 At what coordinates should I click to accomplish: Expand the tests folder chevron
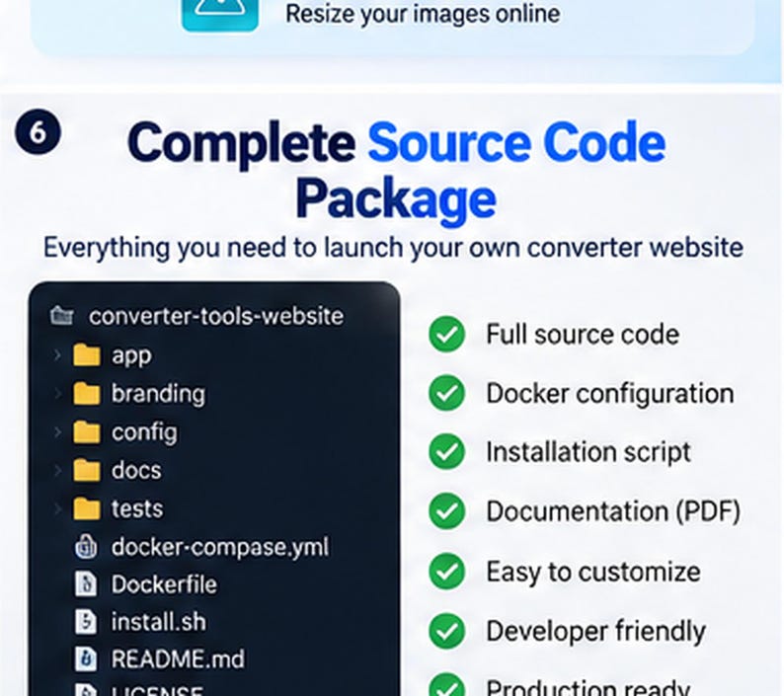pos(57,508)
